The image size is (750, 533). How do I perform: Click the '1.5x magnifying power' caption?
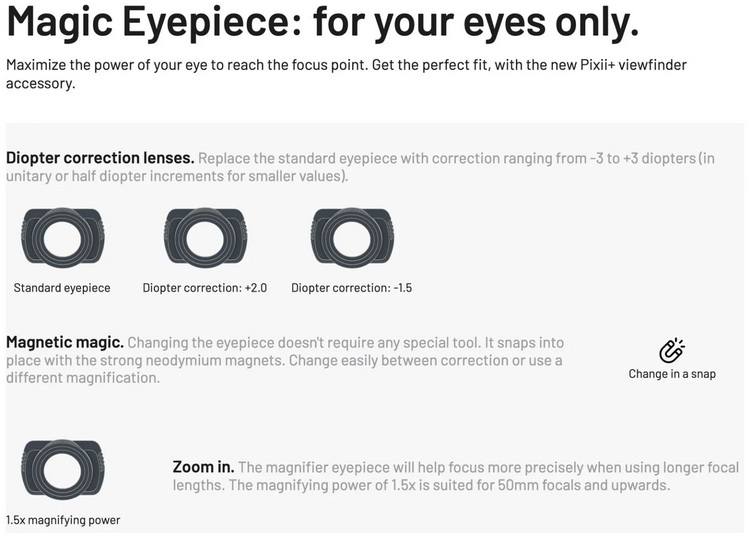click(x=63, y=520)
